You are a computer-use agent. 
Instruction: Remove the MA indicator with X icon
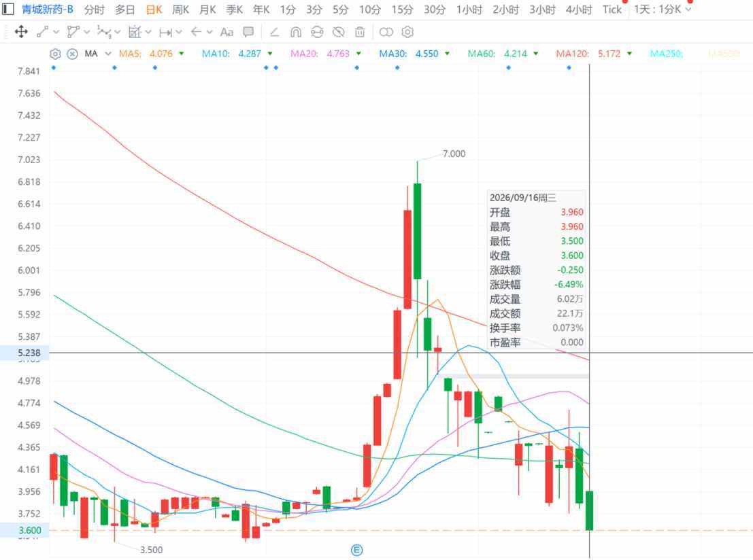point(72,54)
